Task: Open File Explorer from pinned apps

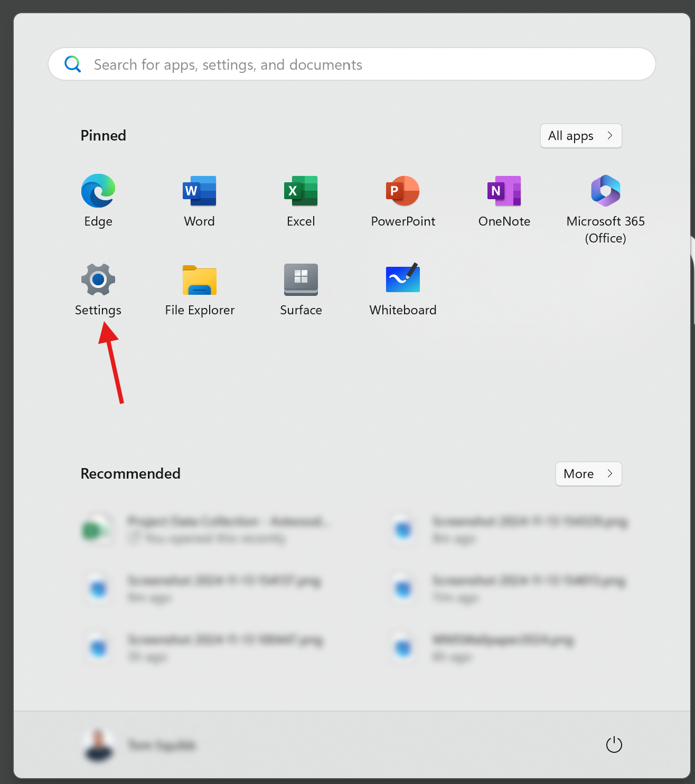Action: click(x=200, y=279)
